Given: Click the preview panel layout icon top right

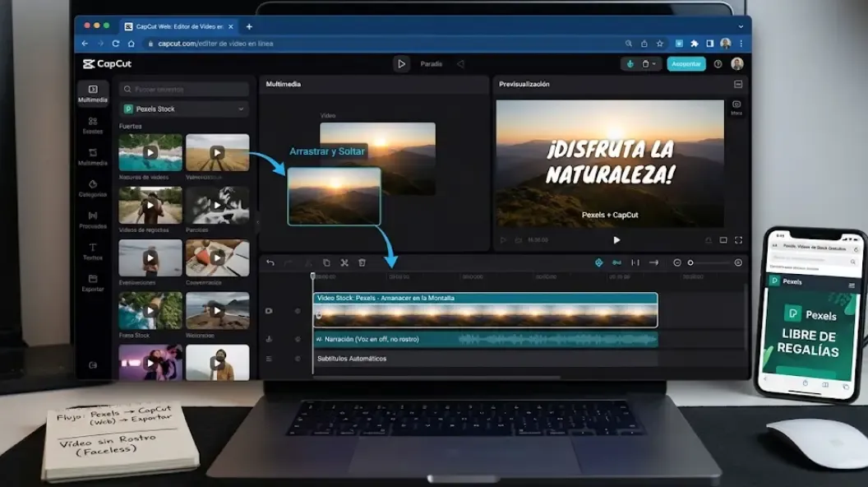Looking at the screenshot, I should tap(738, 84).
